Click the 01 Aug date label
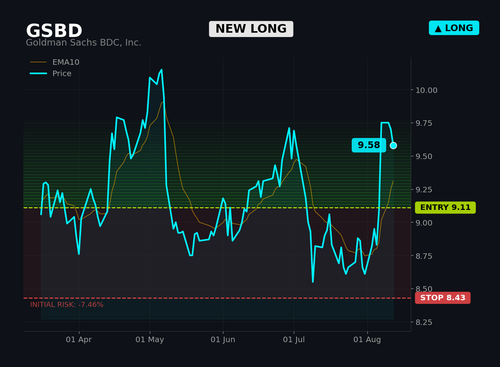The width and height of the screenshot is (500, 367). [367, 340]
